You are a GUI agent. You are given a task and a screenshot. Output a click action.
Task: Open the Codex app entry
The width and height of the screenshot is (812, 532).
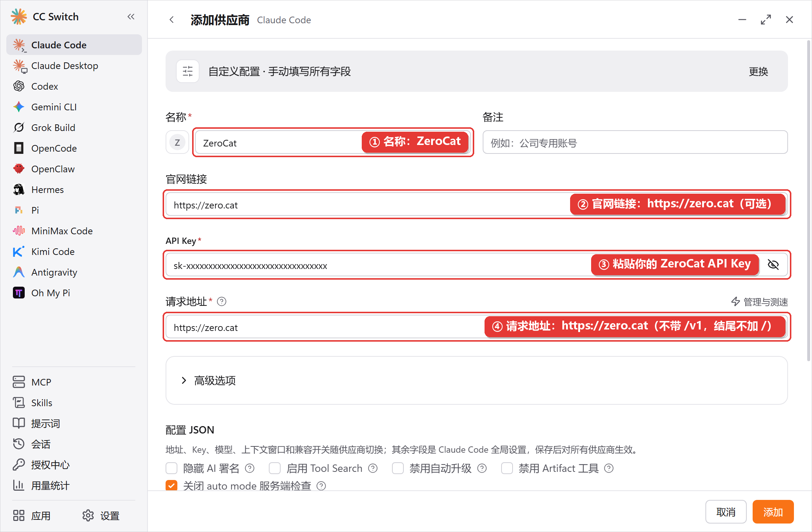[x=74, y=86]
